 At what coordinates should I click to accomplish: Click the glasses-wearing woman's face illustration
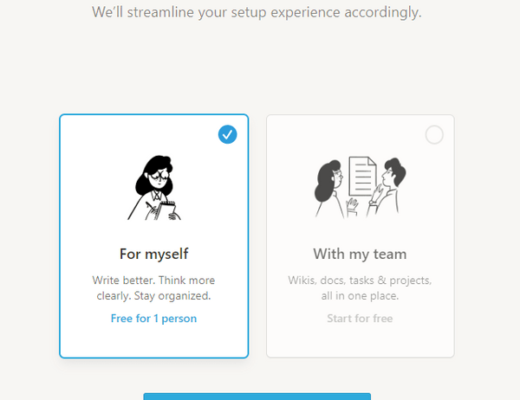coord(159,178)
